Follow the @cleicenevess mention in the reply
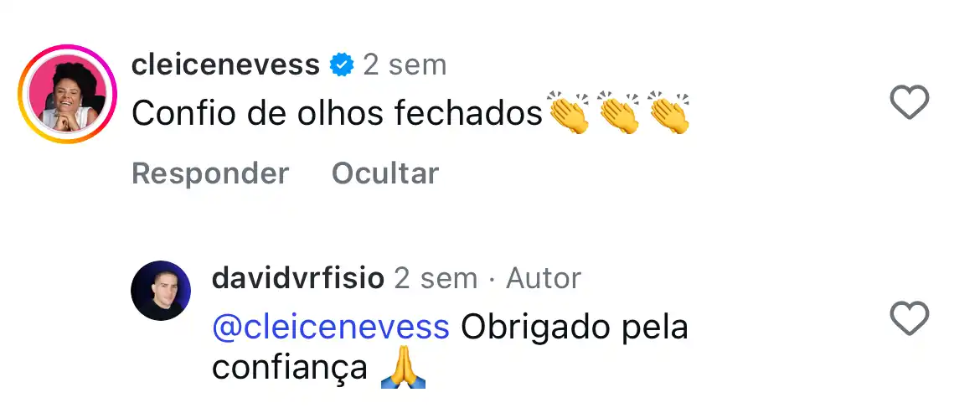The height and width of the screenshot is (408, 980). point(331,327)
